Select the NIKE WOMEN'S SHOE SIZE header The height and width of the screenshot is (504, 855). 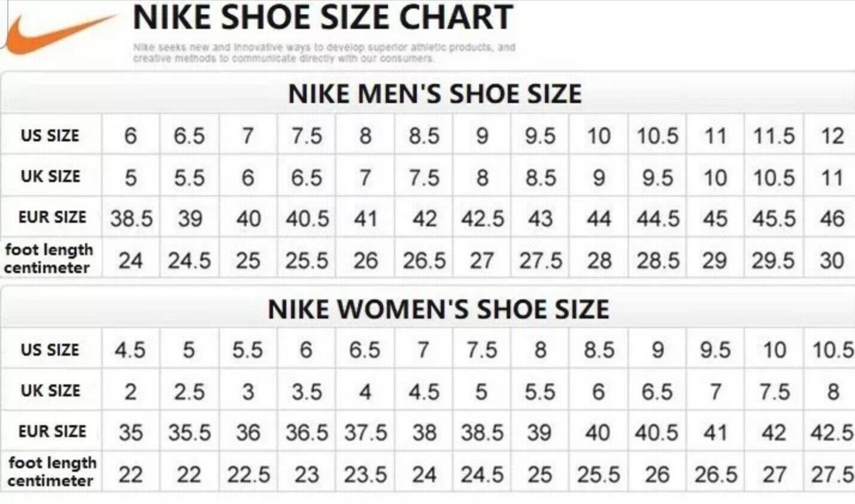tap(438, 309)
